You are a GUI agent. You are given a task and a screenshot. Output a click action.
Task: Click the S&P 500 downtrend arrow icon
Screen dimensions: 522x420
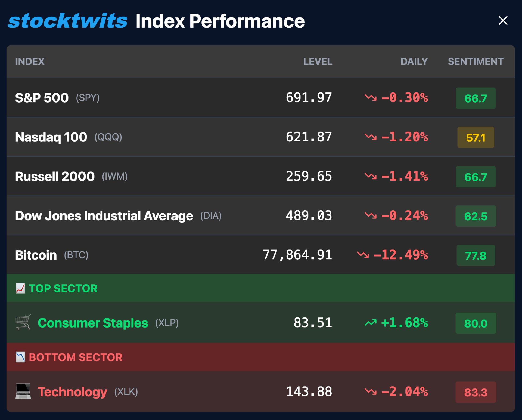(x=371, y=97)
